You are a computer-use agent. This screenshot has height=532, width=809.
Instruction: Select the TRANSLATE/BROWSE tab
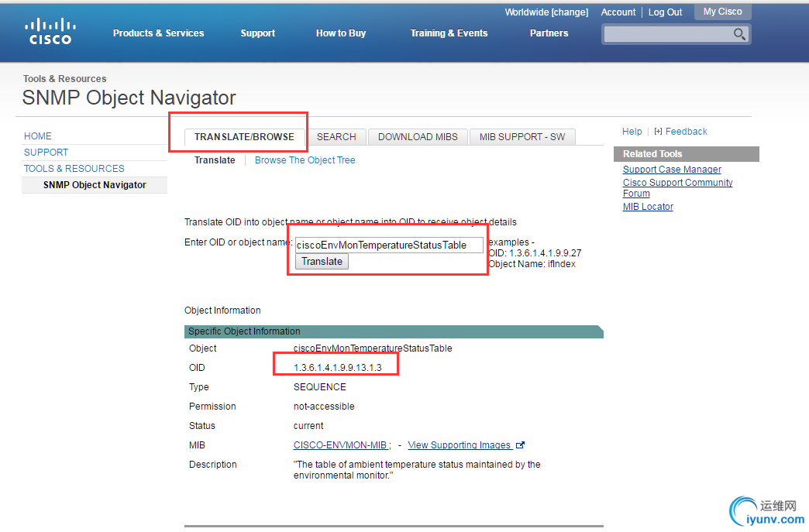(x=245, y=136)
